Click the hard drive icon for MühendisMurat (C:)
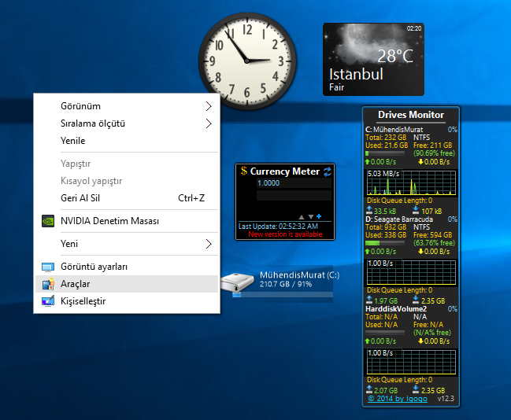Screen dimensions: 511x420 (x=237, y=282)
